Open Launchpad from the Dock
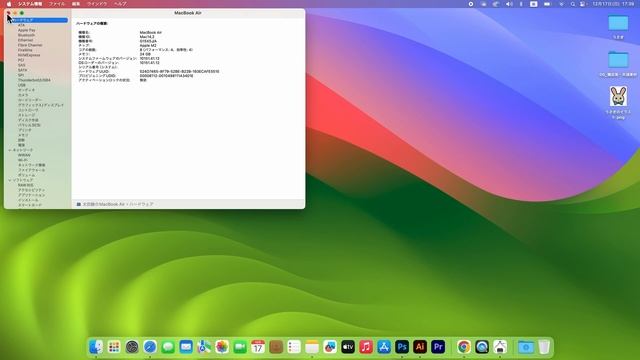Viewport: 640px width, 360px height. point(114,347)
